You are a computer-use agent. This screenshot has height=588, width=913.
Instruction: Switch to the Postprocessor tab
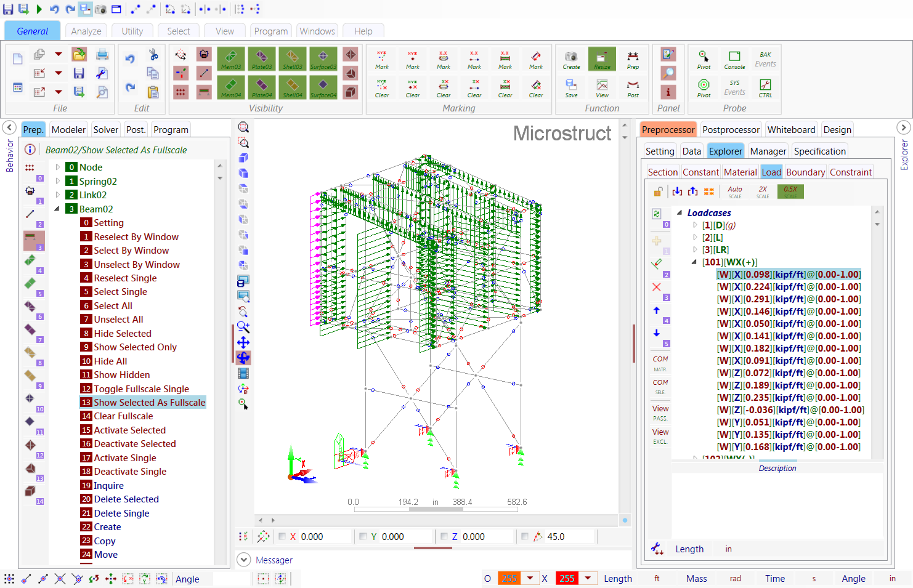pyautogui.click(x=731, y=129)
